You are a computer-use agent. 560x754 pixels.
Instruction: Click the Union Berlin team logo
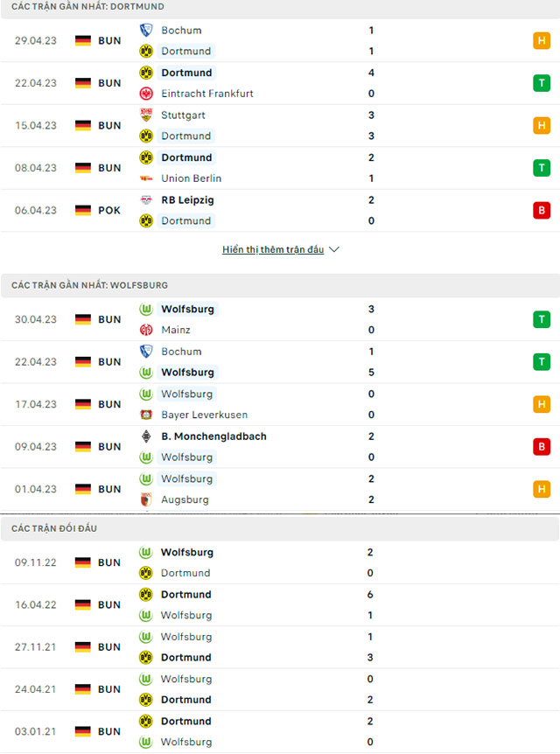click(x=146, y=178)
